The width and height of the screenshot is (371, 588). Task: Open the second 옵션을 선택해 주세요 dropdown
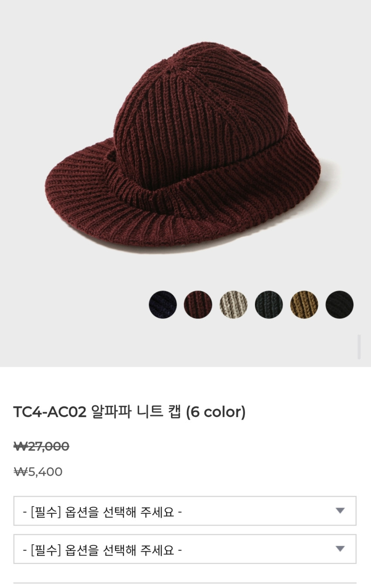185,549
